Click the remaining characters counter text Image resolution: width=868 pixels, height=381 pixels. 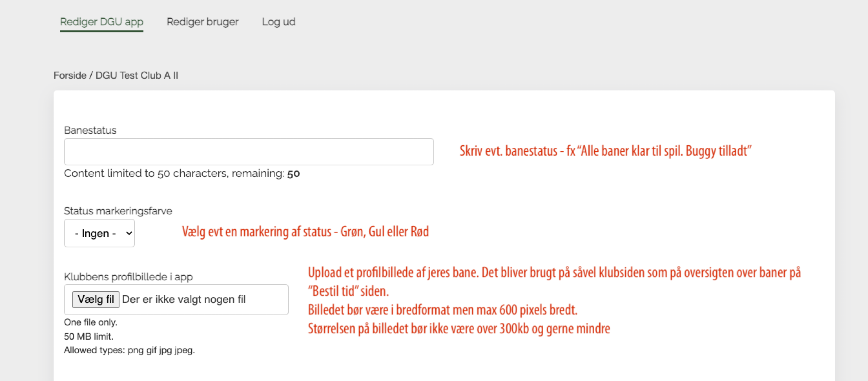tap(182, 173)
